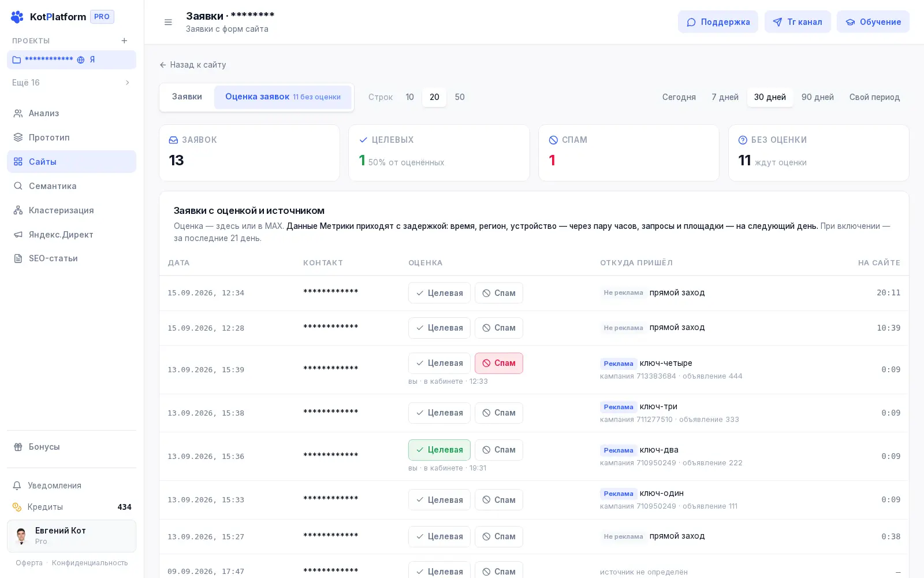Viewport: 924px width, 578px height.
Task: Mark ключ-три request as Спам
Action: click(x=499, y=413)
